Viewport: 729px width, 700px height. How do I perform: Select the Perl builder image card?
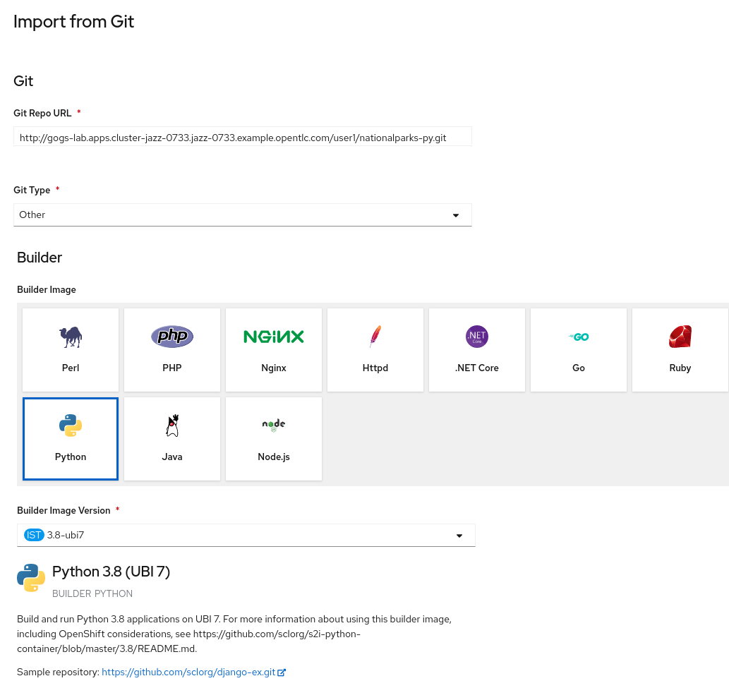(71, 350)
